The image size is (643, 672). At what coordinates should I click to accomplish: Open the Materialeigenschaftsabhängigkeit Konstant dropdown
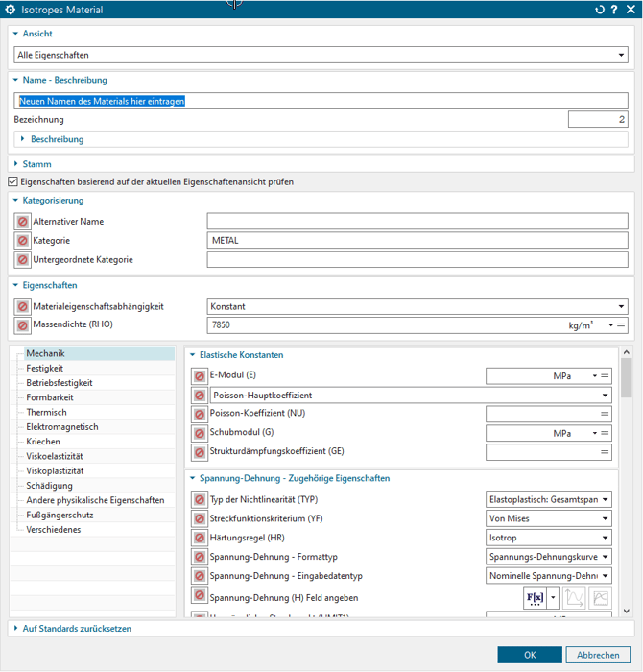417,306
